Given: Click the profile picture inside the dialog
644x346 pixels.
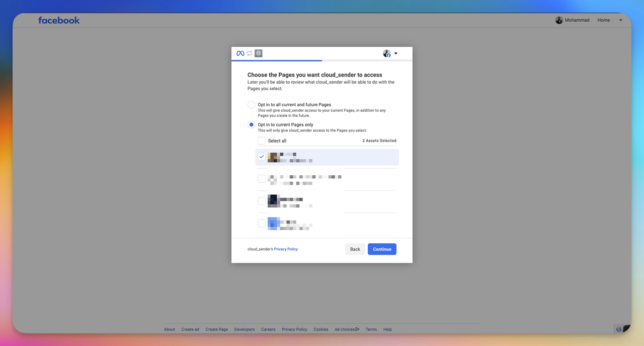Looking at the screenshot, I should pos(387,53).
